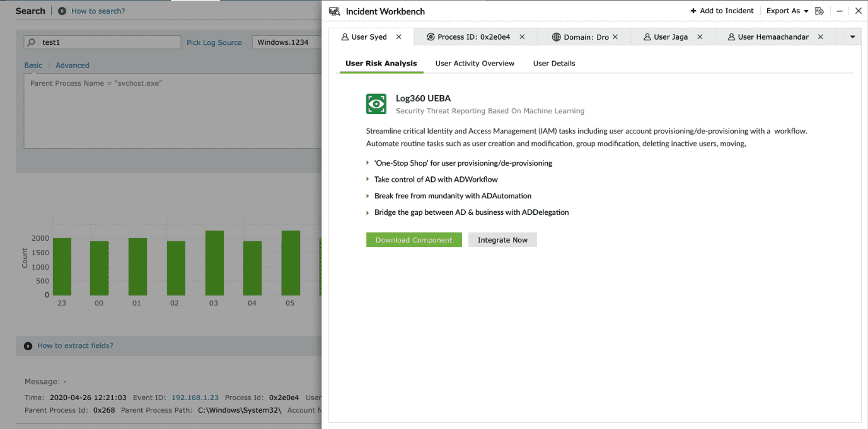The image size is (868, 429).
Task: Click the chart bar for hour 05
Action: pos(291,263)
